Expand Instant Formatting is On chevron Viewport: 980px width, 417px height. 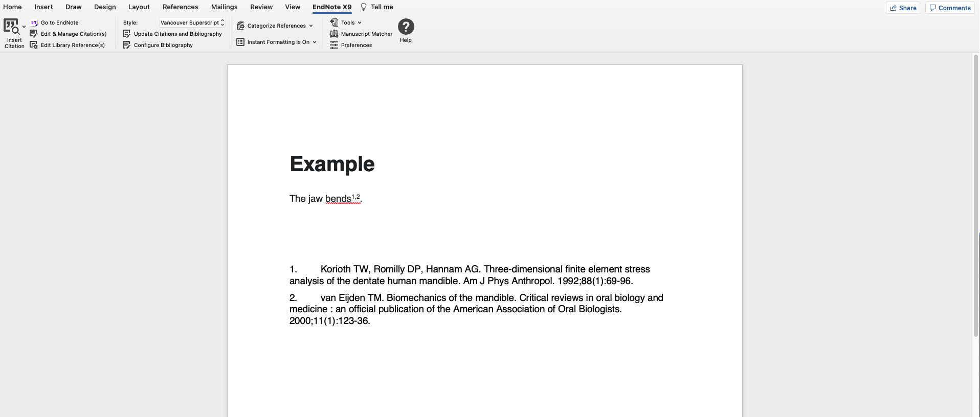[315, 42]
